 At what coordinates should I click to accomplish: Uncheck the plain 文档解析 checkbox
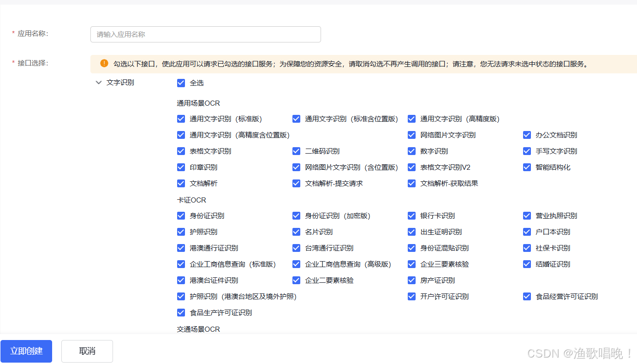click(x=181, y=183)
